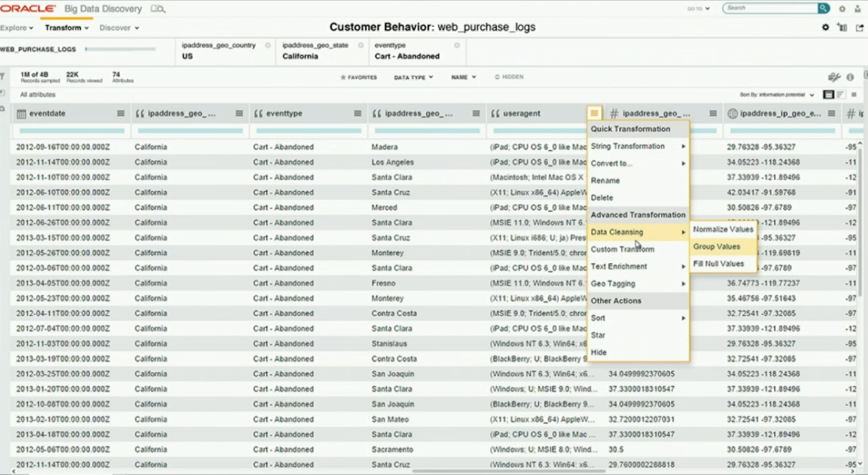The width and height of the screenshot is (868, 475).
Task: Expand the Explore dropdown
Action: tap(17, 27)
